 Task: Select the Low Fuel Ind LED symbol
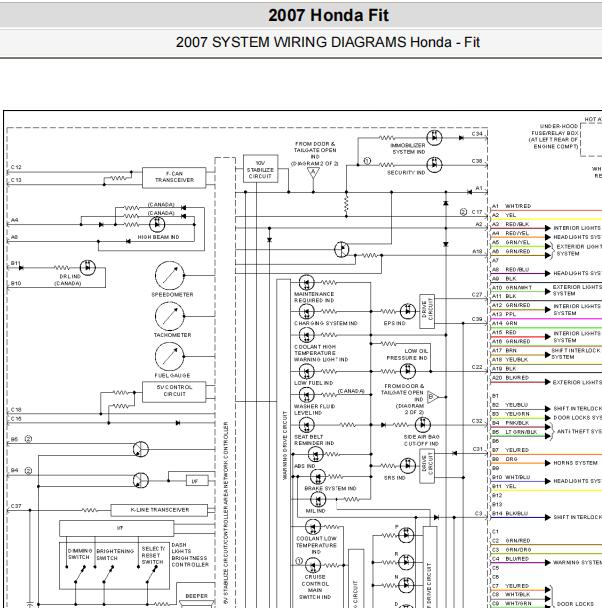pos(307,371)
